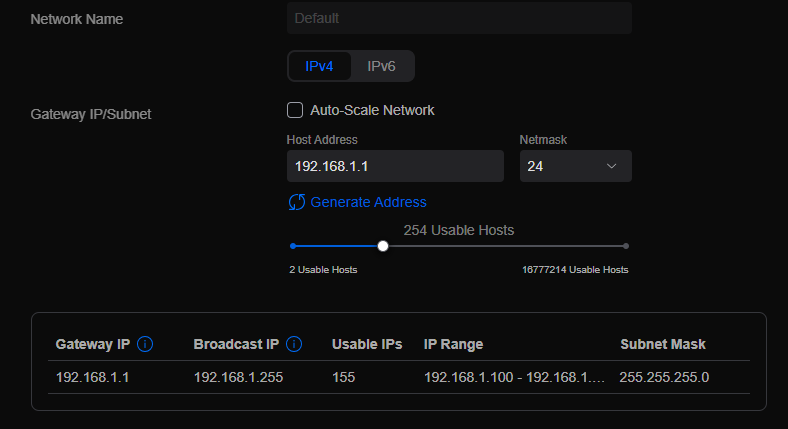Click the Subnet Mask column header

point(663,344)
